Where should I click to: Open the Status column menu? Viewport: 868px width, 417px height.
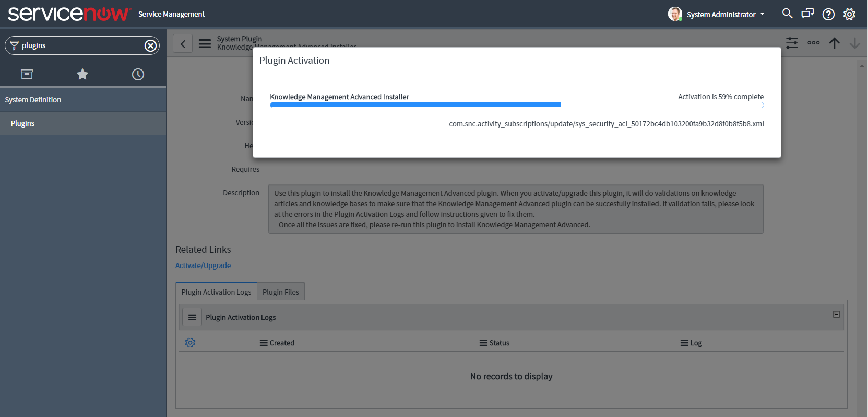(483, 343)
